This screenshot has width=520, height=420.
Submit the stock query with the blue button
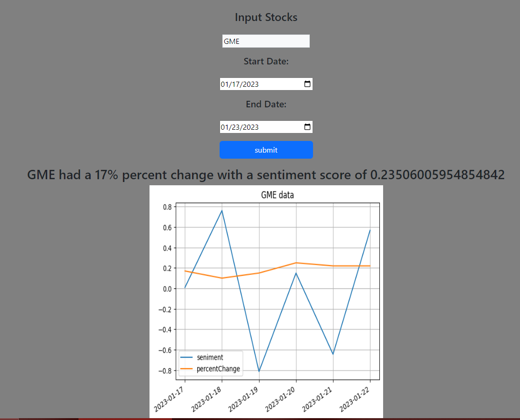(266, 150)
